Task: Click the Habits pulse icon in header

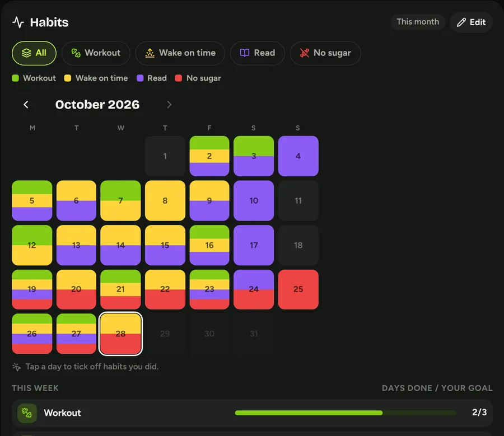Action: [x=18, y=22]
